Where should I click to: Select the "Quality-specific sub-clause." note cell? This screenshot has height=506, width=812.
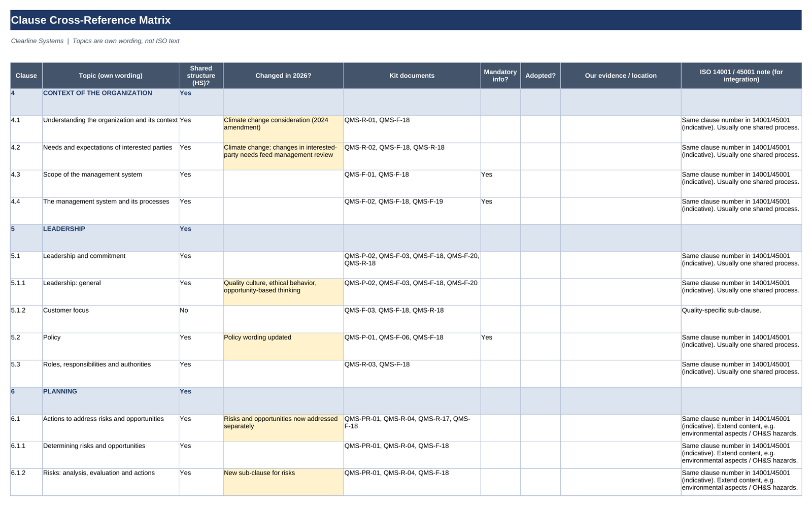pyautogui.click(x=741, y=319)
